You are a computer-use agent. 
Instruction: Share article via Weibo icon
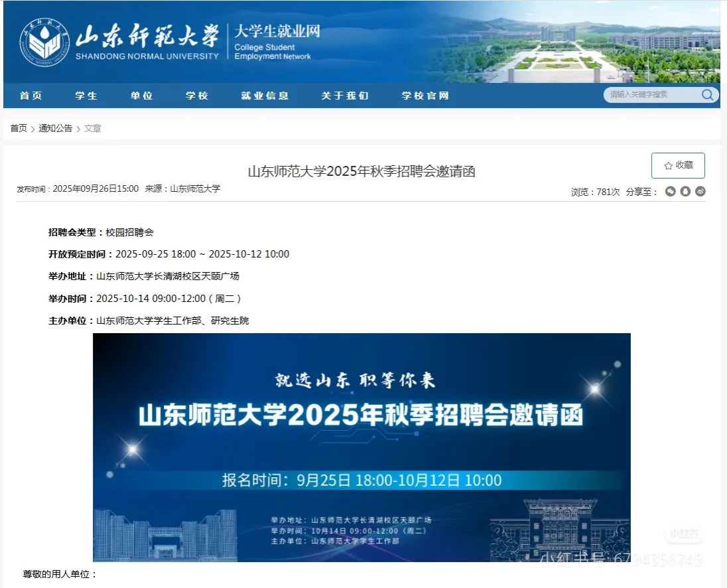pos(700,191)
